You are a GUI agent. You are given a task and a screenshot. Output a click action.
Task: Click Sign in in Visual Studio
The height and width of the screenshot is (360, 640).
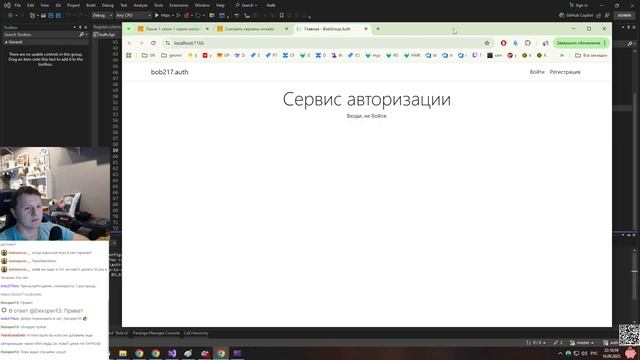click(579, 5)
